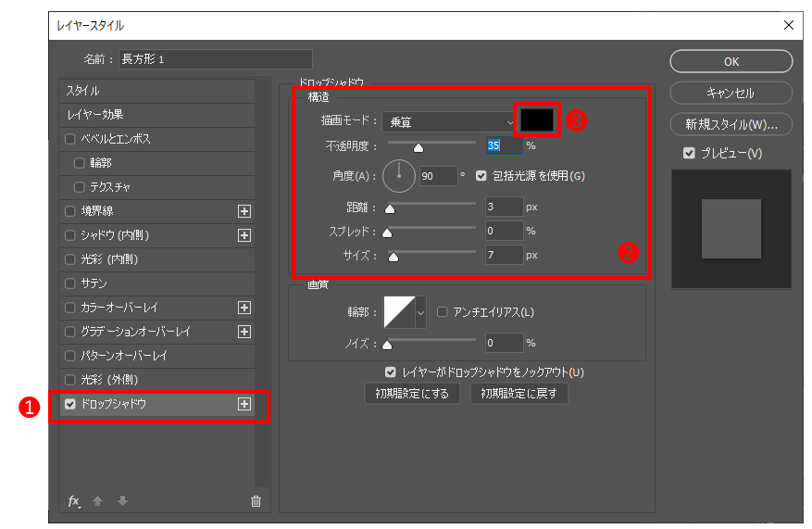Click the 新規スタイル(W)... button
The height and width of the screenshot is (529, 812).
point(731,124)
